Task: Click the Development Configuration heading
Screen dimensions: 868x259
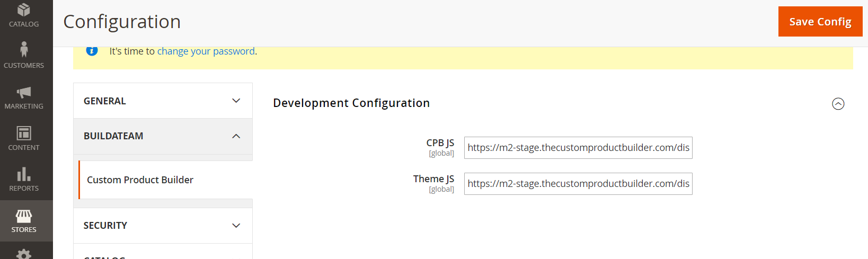Action: [351, 103]
